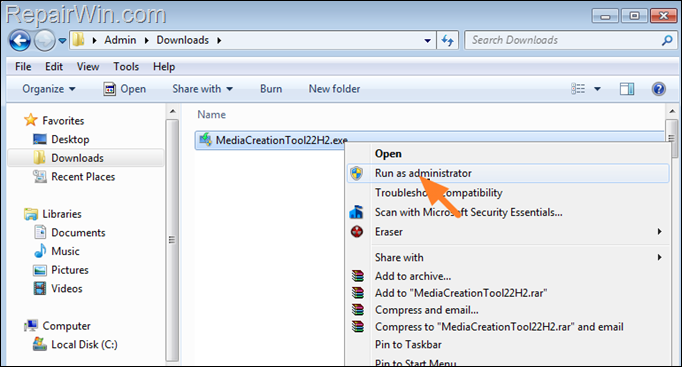
Task: Choose Pin to Taskbar
Action: click(x=408, y=344)
